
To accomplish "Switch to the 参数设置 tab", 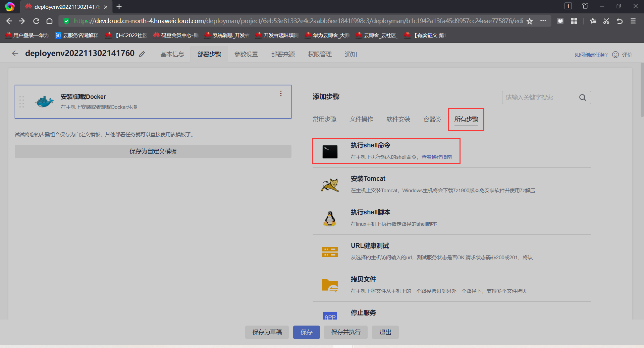I will point(246,54).
